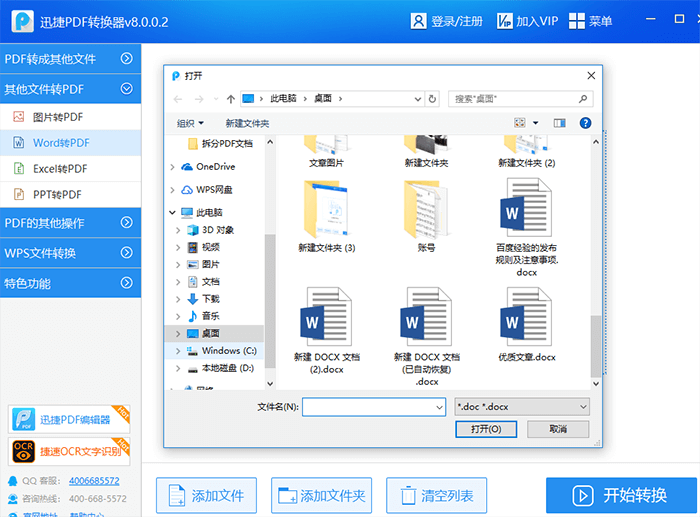Select 文档 folder in the tree

coord(204,282)
